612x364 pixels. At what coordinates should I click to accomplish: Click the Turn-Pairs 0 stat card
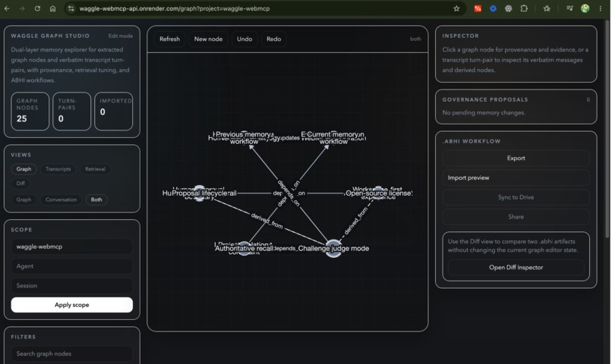72,111
